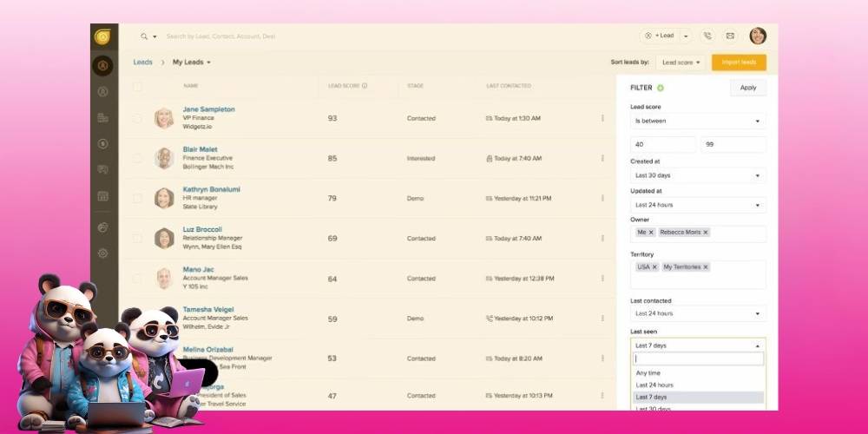The image size is (868, 434).
Task: Click the Apply filter button
Action: [748, 88]
